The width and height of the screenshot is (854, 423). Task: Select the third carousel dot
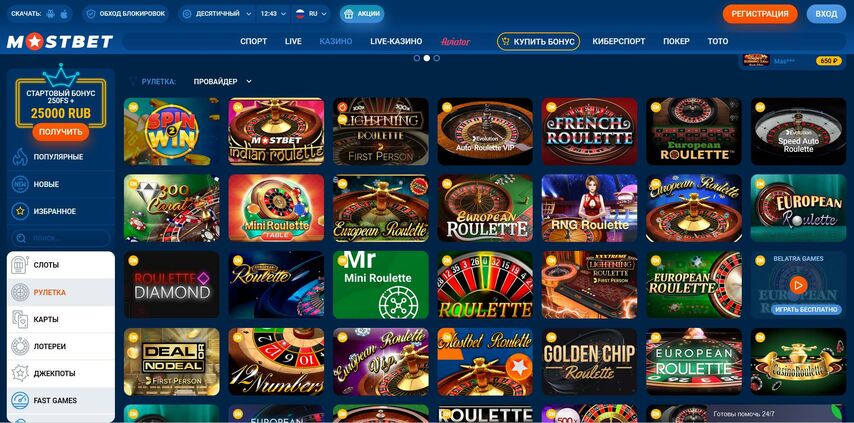click(437, 58)
